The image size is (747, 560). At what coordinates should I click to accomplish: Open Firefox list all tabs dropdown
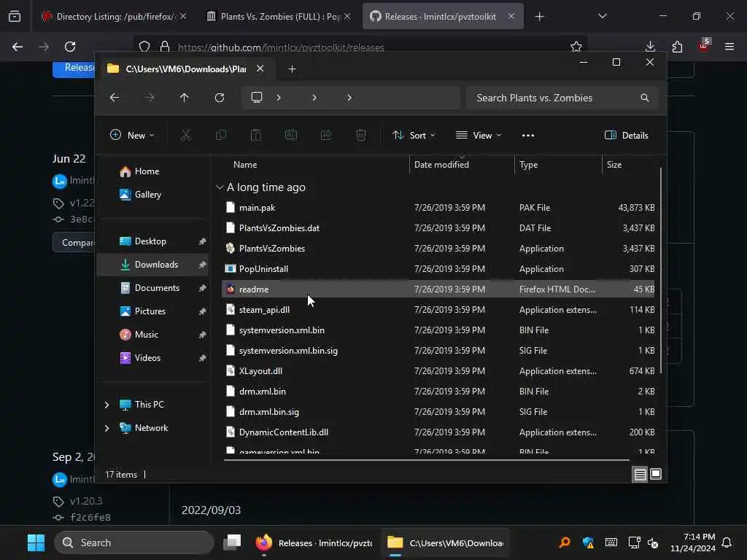click(x=603, y=16)
